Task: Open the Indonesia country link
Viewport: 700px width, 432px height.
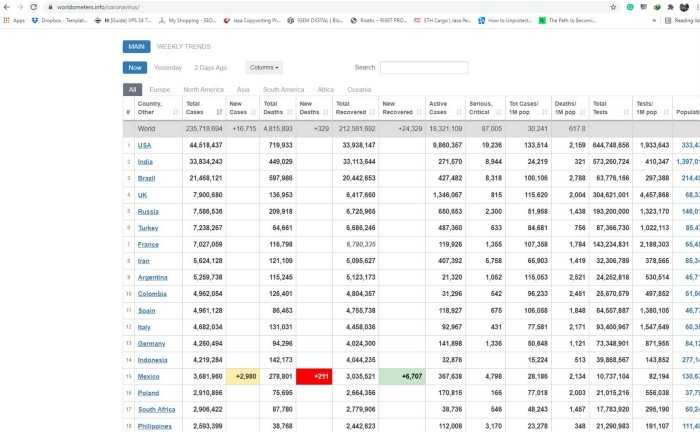Action: coord(153,360)
